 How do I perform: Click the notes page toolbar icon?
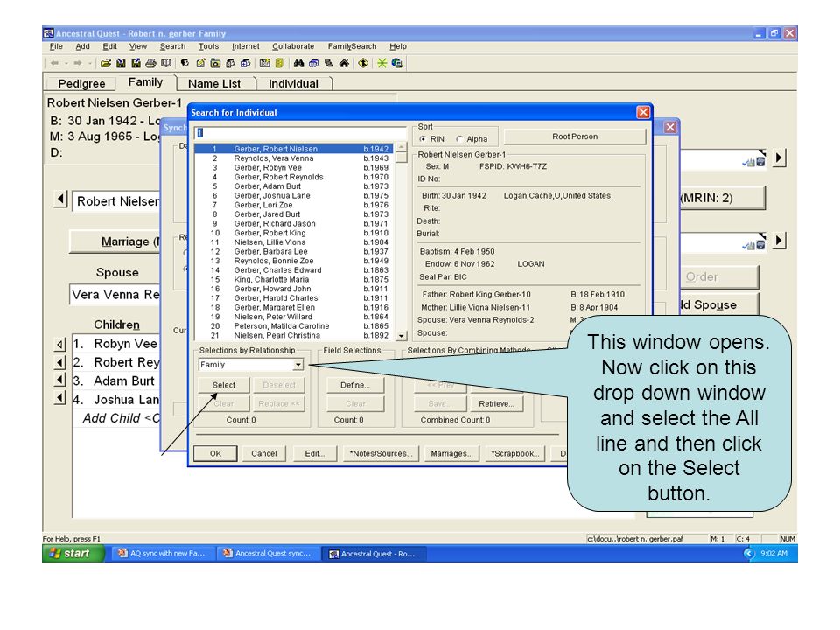[x=200, y=63]
